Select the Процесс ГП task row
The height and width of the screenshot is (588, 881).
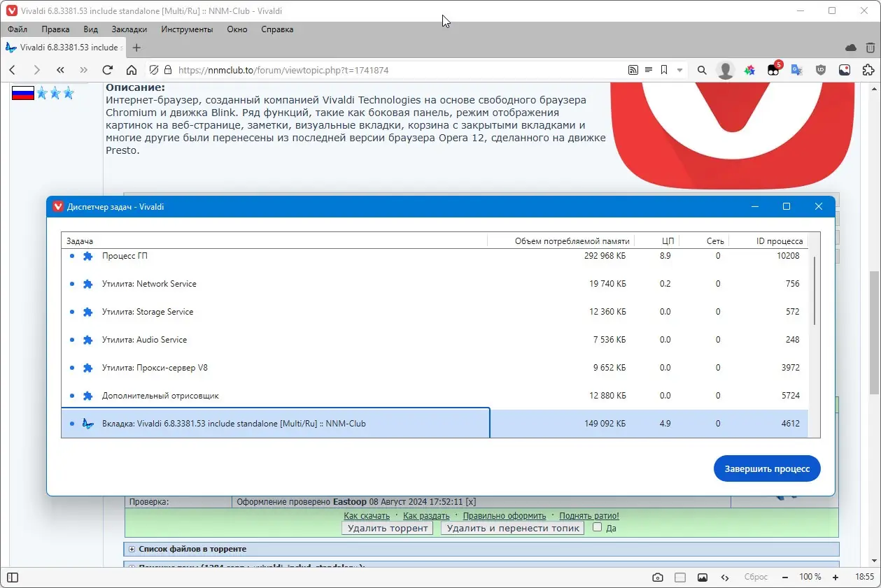point(435,256)
